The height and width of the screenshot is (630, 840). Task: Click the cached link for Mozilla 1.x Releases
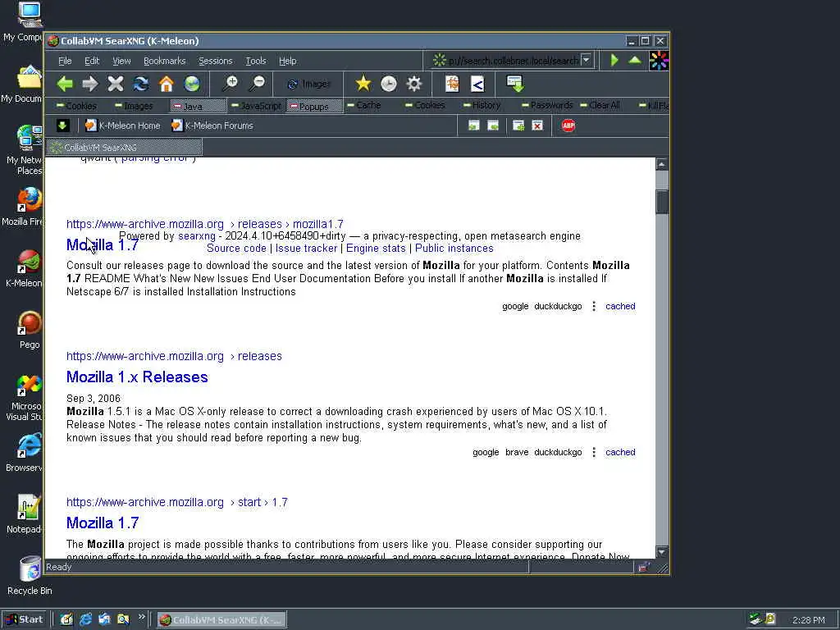[620, 452]
